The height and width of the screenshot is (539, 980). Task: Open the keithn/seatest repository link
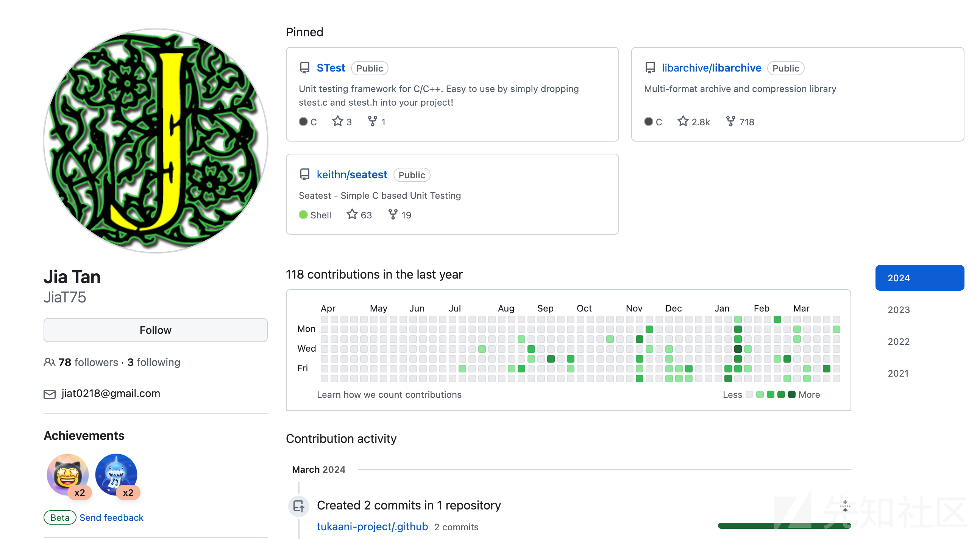tap(352, 174)
